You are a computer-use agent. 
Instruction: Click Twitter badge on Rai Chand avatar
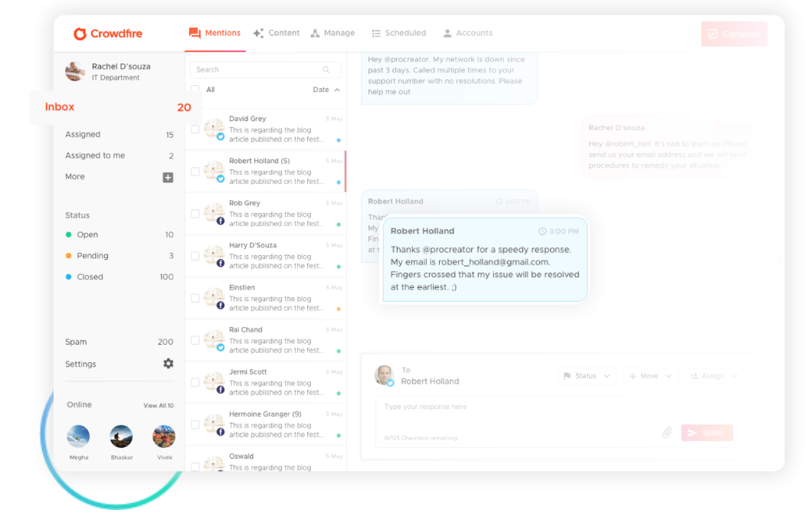221,348
